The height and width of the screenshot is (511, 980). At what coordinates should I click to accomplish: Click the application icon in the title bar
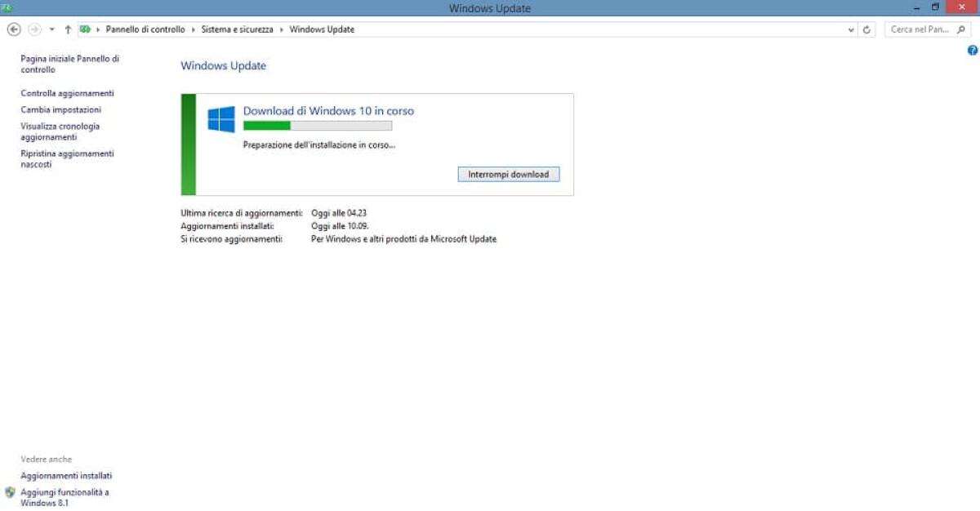(8, 7)
